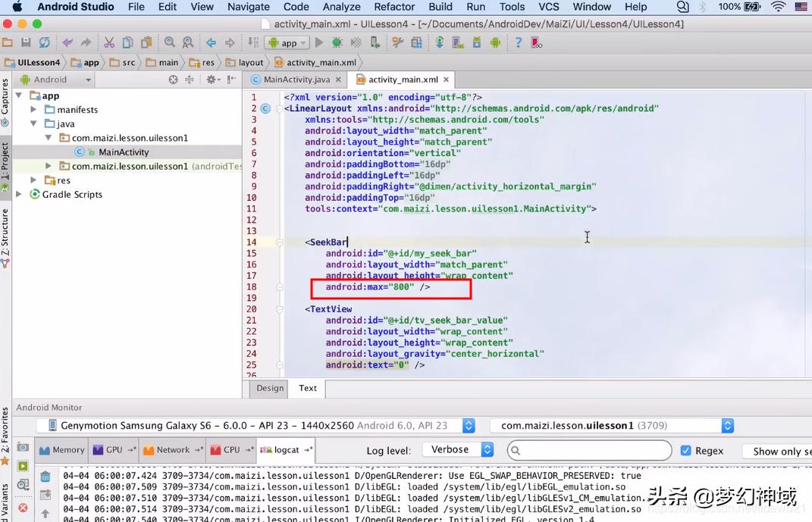Clear logcat with the trash icon
812x522 pixels.
click(x=45, y=477)
